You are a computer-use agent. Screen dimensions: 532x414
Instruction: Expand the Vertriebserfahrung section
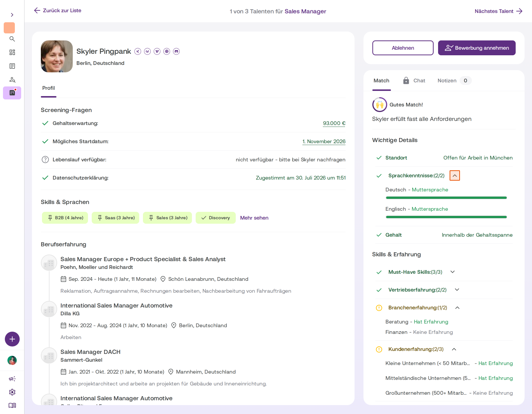tap(457, 290)
